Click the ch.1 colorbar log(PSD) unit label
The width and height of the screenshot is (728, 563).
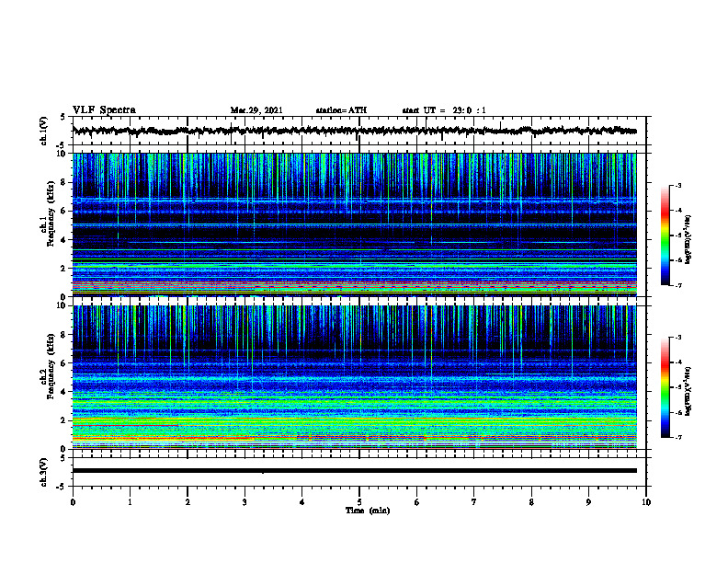click(x=688, y=239)
